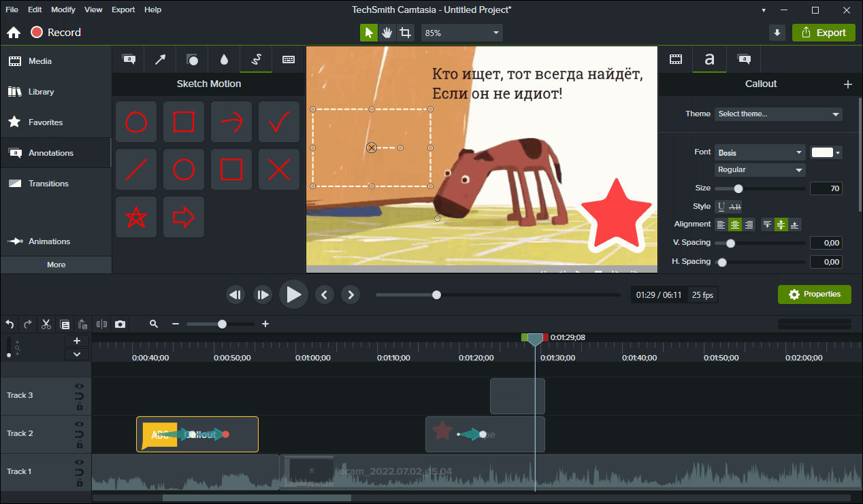Undo the last action
This screenshot has height=504, width=863.
(x=10, y=324)
